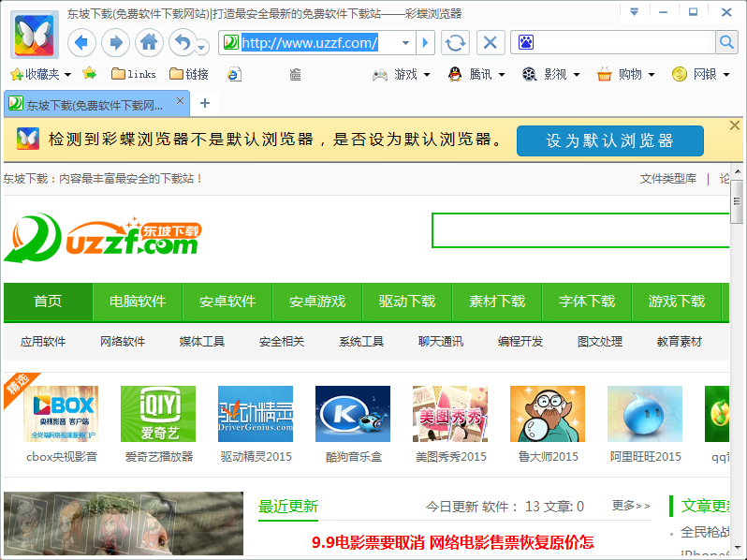The width and height of the screenshot is (747, 560).
Task: Click the 安全相关 category link
Action: pos(282,341)
